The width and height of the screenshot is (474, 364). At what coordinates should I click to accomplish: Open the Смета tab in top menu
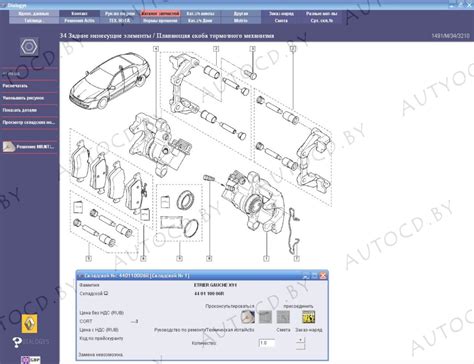coord(281,21)
